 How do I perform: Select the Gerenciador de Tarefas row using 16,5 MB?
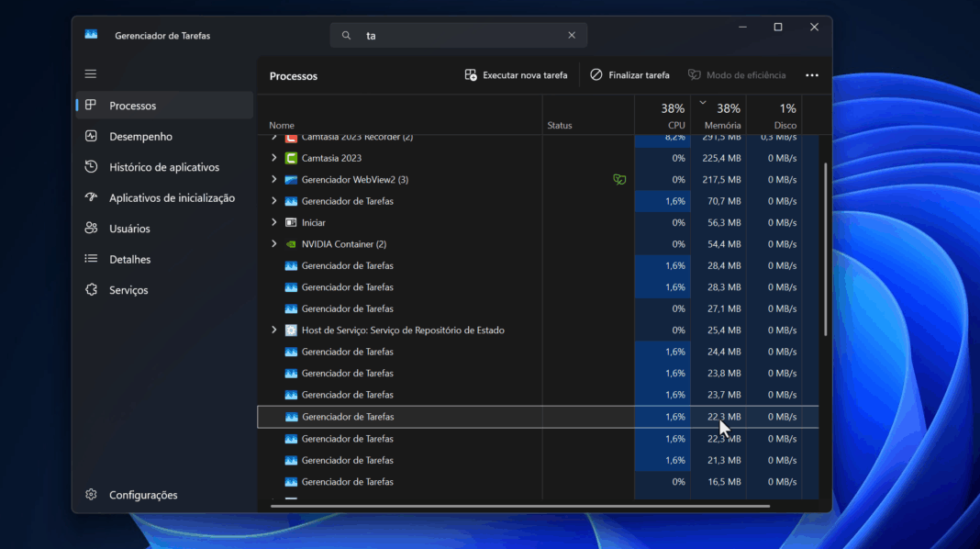[x=538, y=482]
